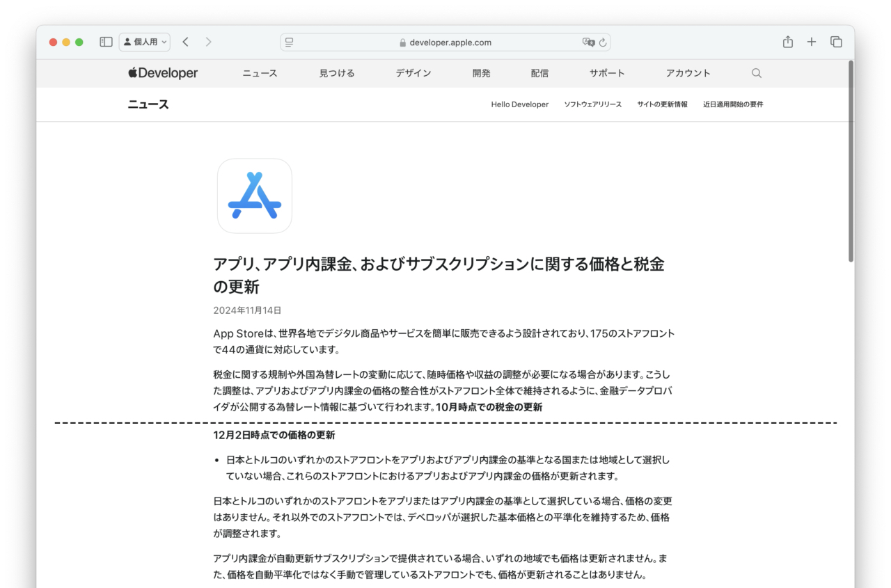Reload the page with the refresh icon
This screenshot has width=891, height=588.
(603, 42)
